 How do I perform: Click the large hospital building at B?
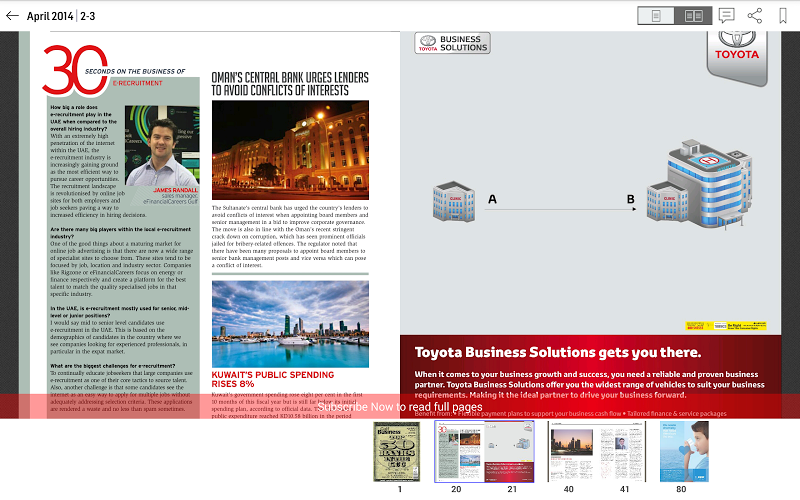(698, 185)
